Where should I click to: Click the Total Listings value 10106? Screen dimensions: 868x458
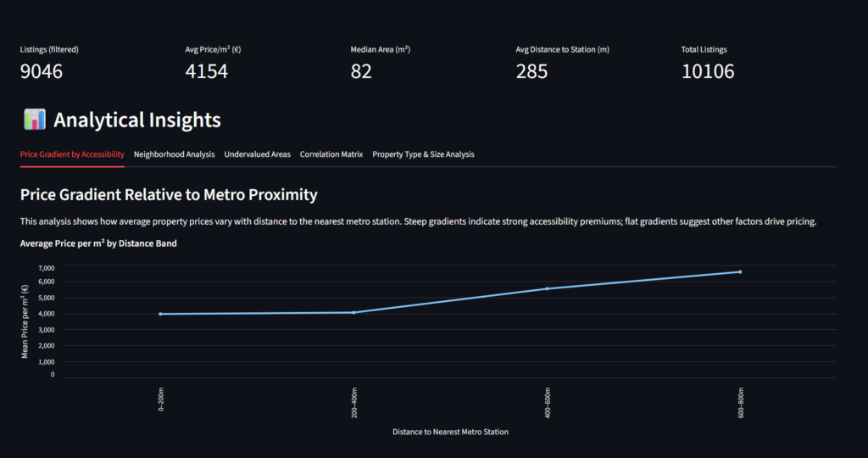708,71
